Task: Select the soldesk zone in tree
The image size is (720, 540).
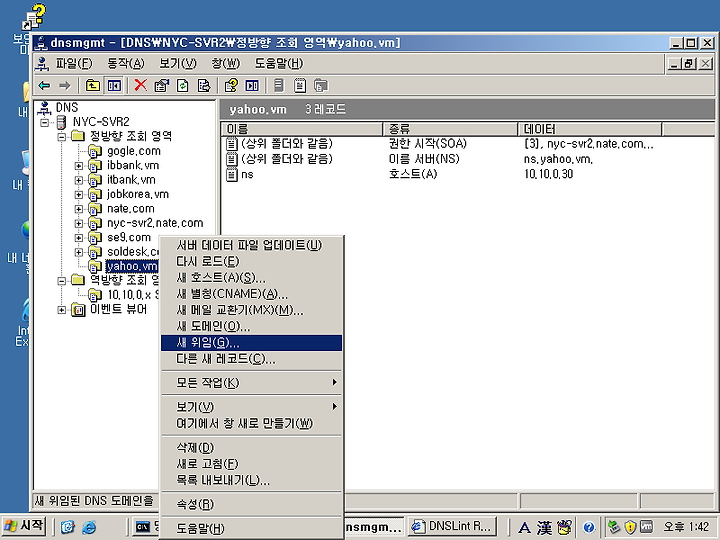Action: tap(133, 252)
